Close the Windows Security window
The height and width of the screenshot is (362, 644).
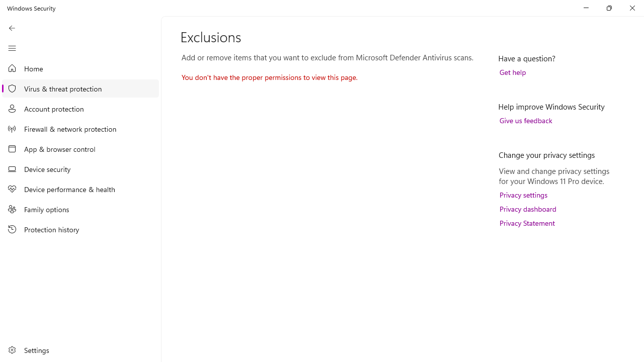pyautogui.click(x=632, y=8)
